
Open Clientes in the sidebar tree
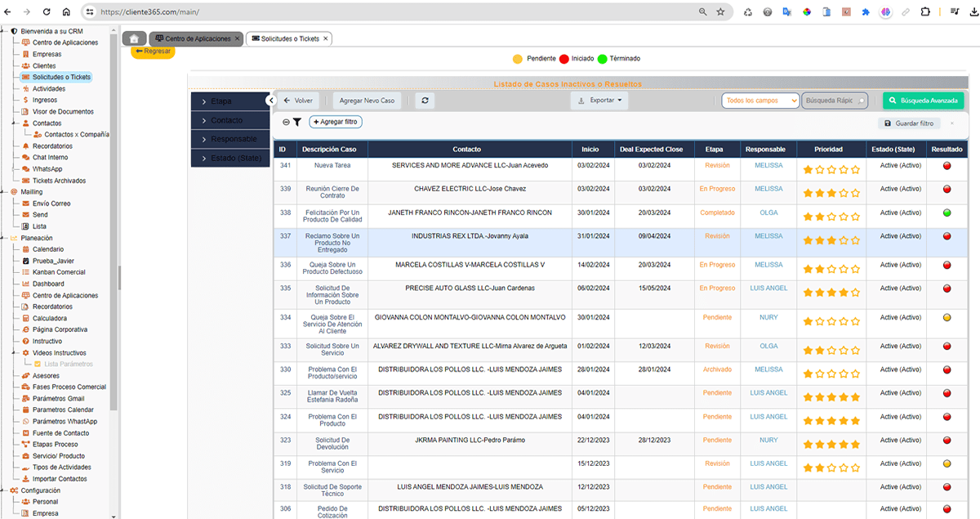(44, 65)
